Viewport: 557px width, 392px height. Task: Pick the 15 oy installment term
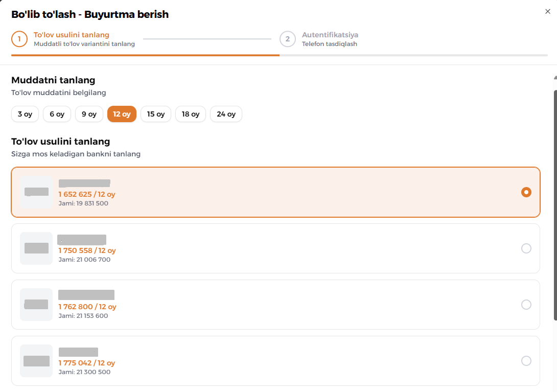(156, 114)
